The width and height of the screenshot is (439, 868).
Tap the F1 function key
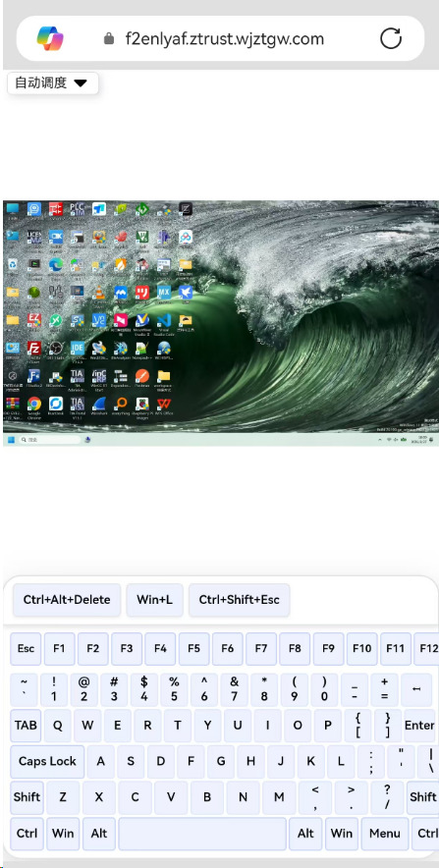point(59,649)
